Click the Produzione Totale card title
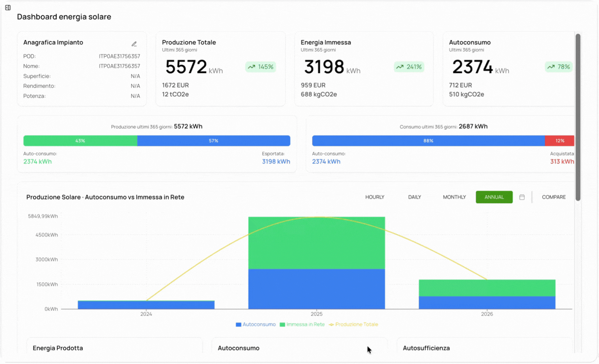Image resolution: width=599 pixels, height=364 pixels. click(189, 42)
